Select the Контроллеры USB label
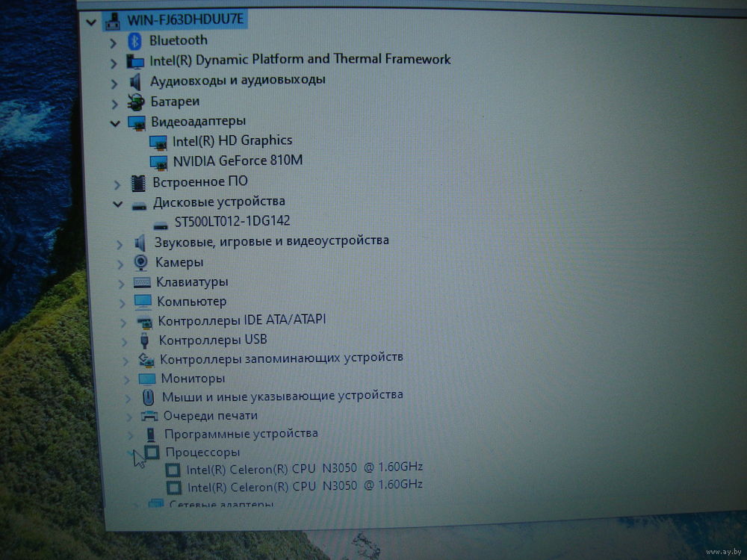 tap(212, 340)
